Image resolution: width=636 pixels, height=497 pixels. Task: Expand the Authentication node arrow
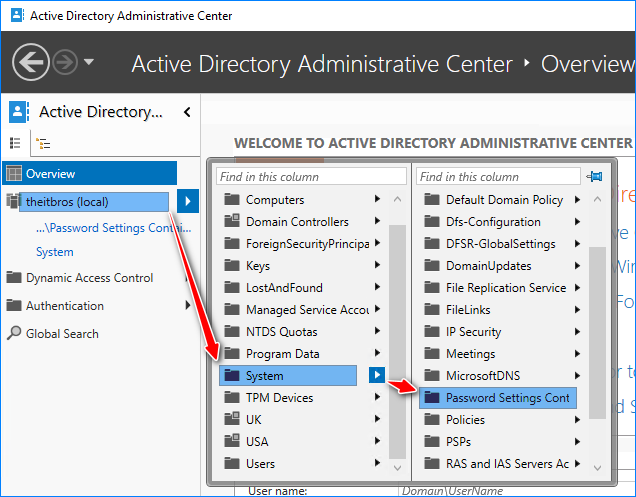(188, 306)
